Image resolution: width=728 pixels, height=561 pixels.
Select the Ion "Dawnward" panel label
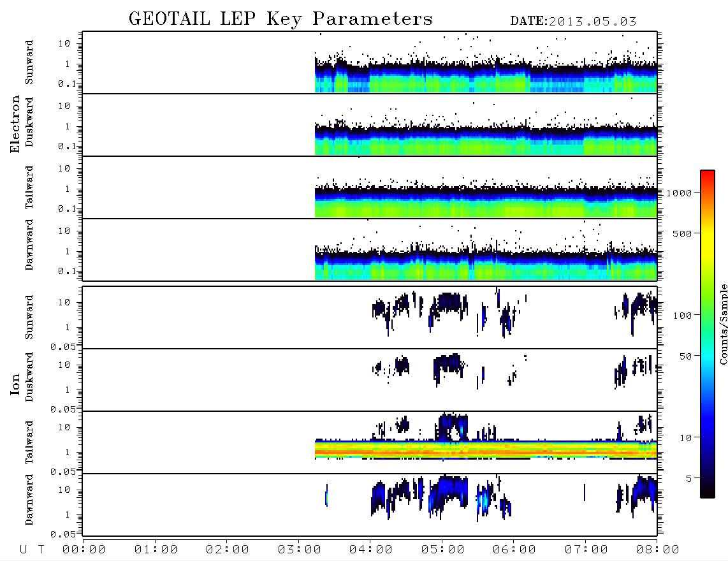[x=29, y=500]
